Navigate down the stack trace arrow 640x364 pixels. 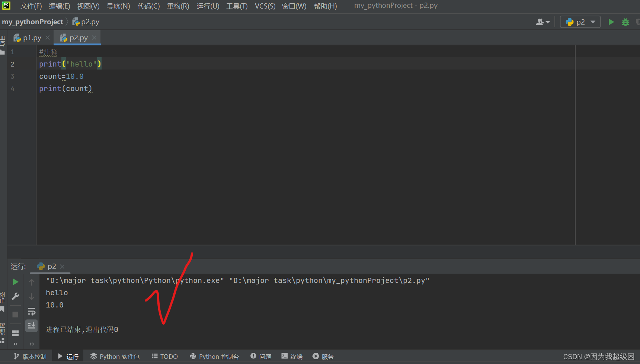(x=32, y=297)
